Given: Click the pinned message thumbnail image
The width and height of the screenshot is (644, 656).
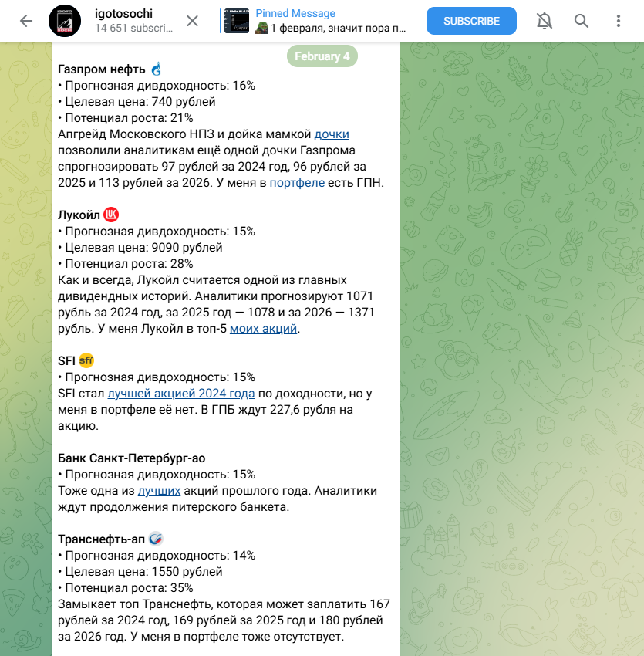Looking at the screenshot, I should [x=237, y=21].
